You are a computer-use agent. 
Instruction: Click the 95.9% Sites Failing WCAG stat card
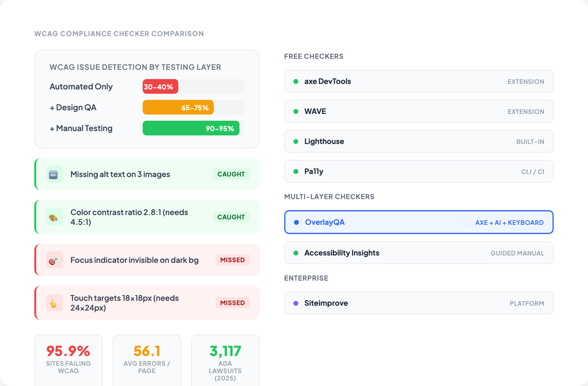(x=69, y=360)
